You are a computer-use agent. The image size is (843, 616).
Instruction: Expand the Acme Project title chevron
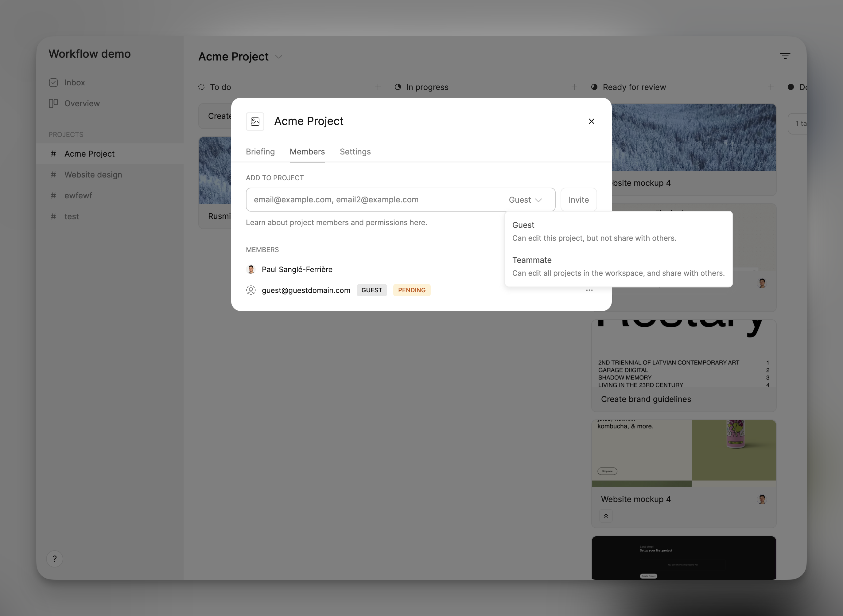pyautogui.click(x=278, y=57)
